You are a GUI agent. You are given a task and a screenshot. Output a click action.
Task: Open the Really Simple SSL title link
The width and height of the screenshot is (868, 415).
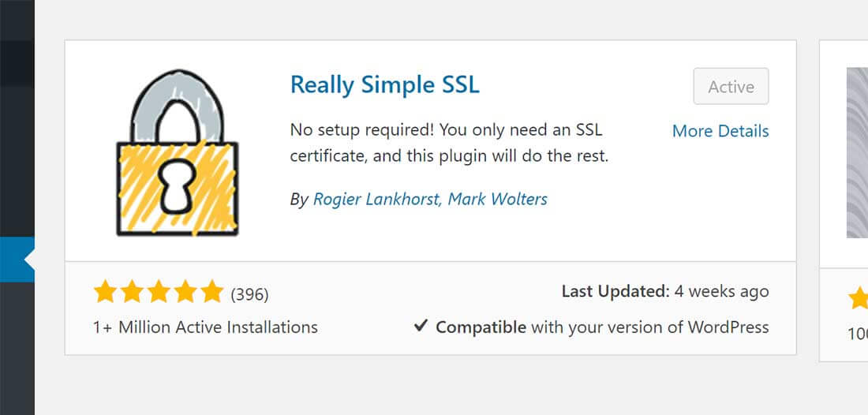pyautogui.click(x=385, y=84)
